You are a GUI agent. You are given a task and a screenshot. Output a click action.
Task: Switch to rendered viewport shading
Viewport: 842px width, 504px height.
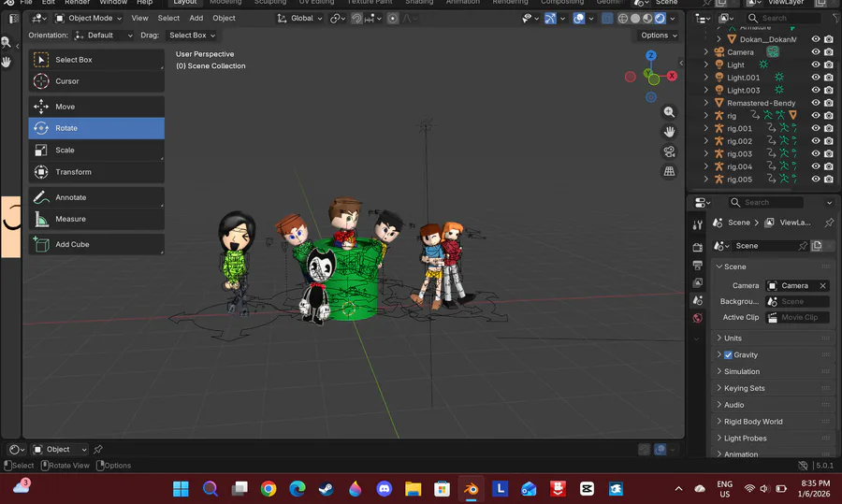point(660,19)
